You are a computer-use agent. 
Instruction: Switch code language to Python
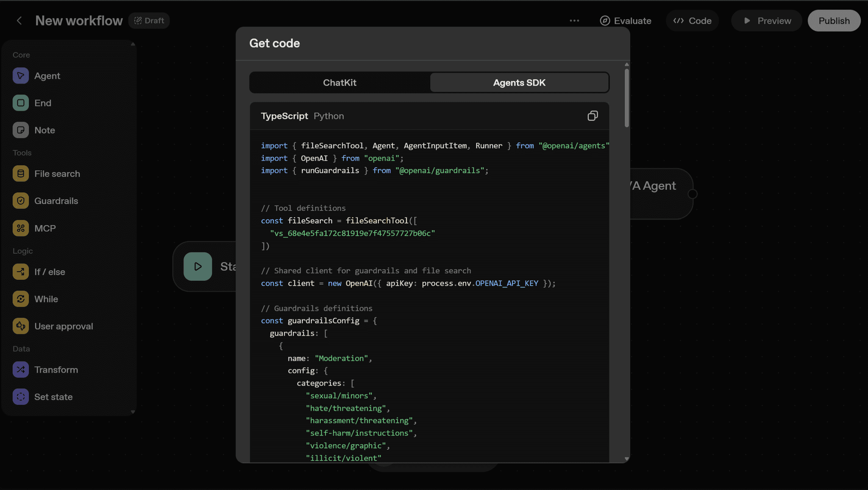(x=328, y=115)
